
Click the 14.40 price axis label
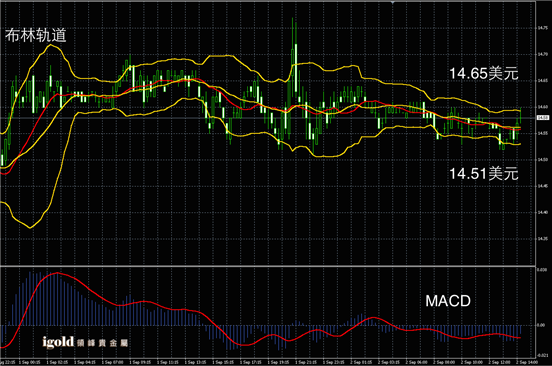(543, 212)
